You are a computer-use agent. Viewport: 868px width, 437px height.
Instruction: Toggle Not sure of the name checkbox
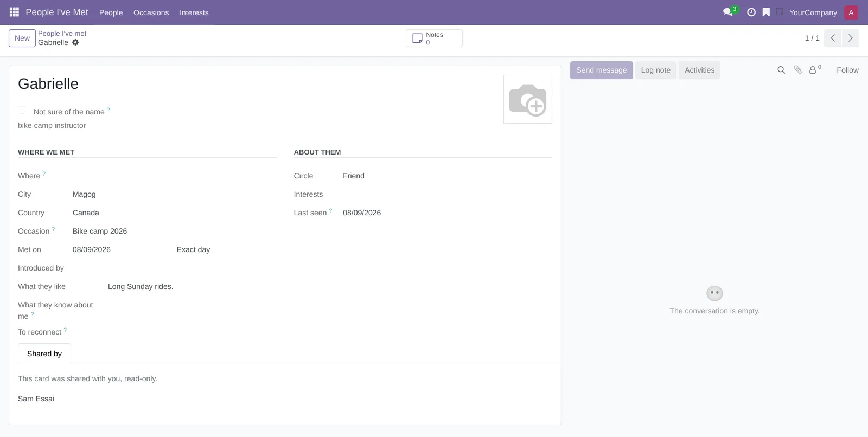(x=22, y=110)
